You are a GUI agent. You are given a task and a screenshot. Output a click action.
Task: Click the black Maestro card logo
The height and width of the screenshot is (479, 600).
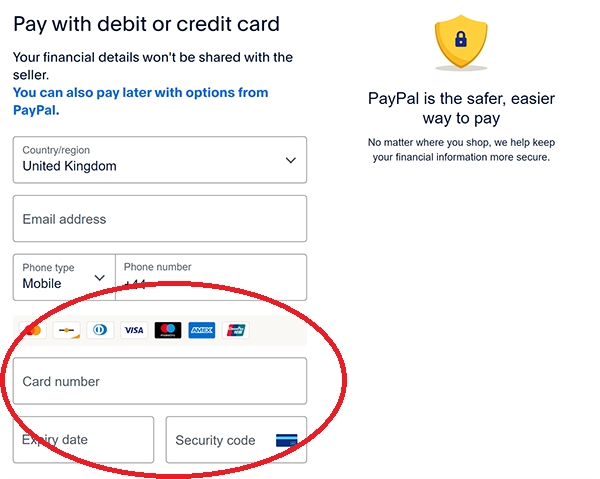[x=168, y=330]
